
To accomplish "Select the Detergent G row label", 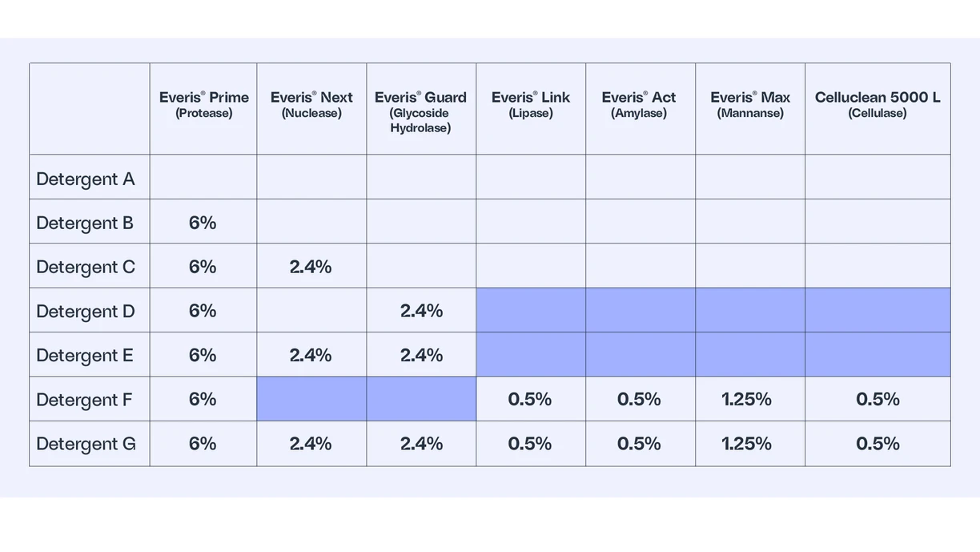I will tap(86, 443).
